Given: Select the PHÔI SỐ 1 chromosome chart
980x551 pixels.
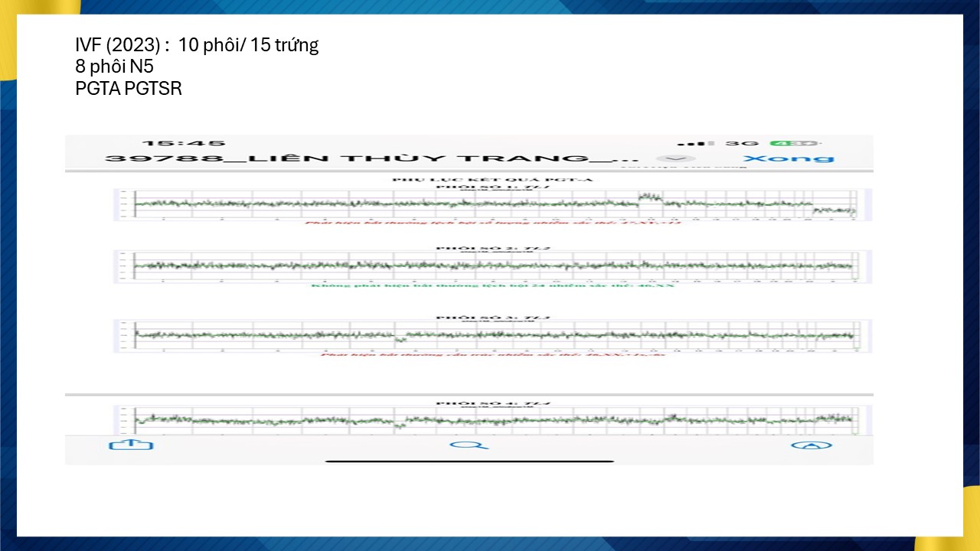Looking at the screenshot, I should pos(493,204).
